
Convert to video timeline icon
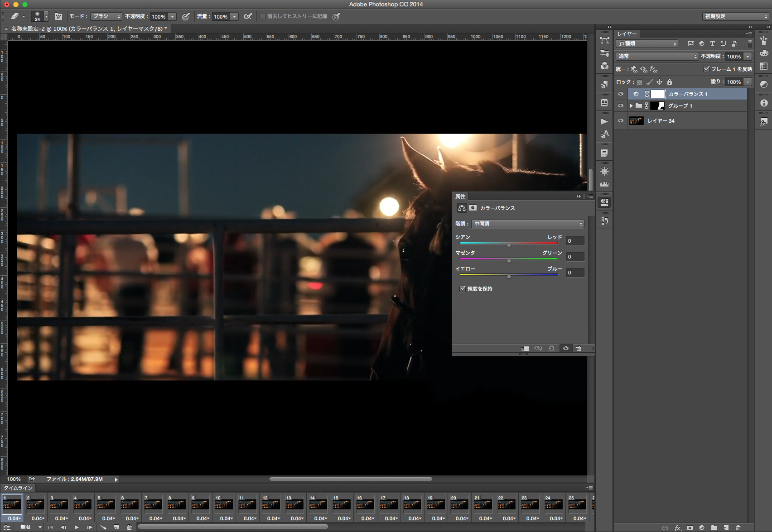7,527
